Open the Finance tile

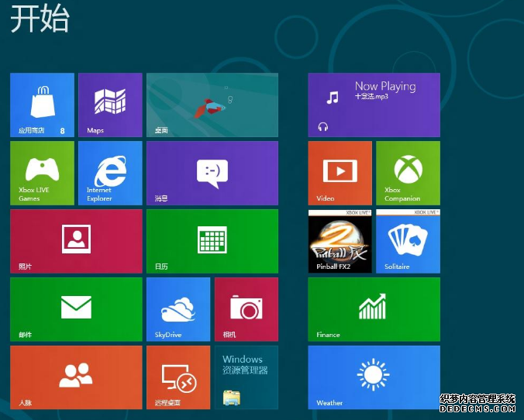pyautogui.click(x=374, y=309)
